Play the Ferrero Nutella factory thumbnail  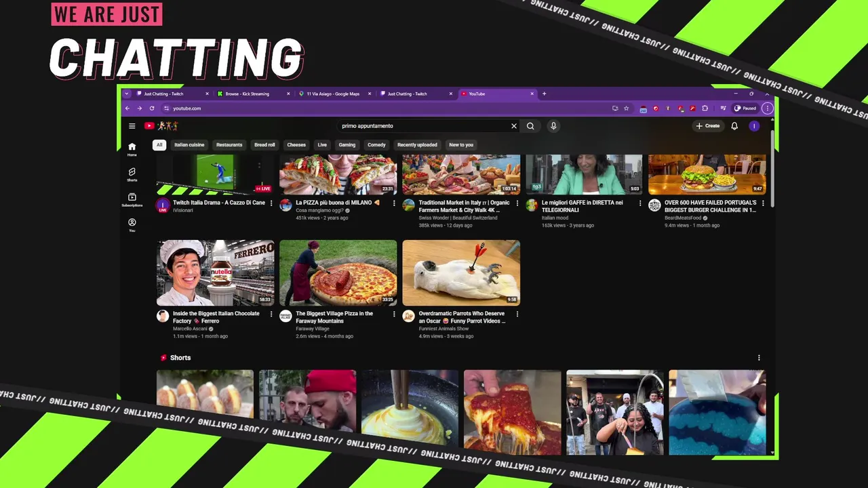[216, 272]
